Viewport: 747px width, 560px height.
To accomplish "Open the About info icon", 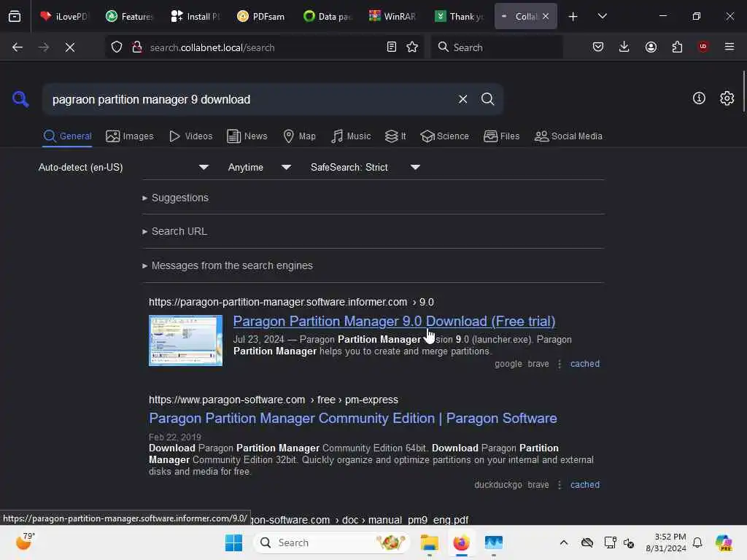I will [698, 98].
